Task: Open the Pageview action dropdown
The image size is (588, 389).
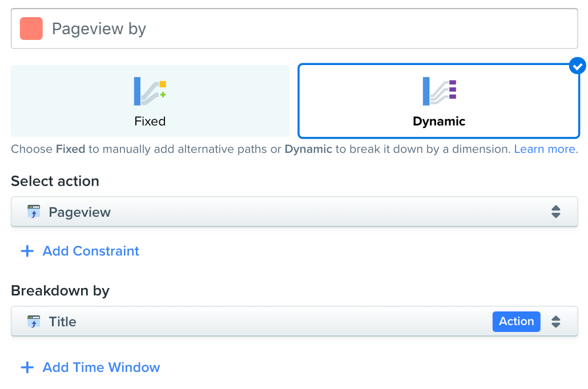Action: click(285, 212)
